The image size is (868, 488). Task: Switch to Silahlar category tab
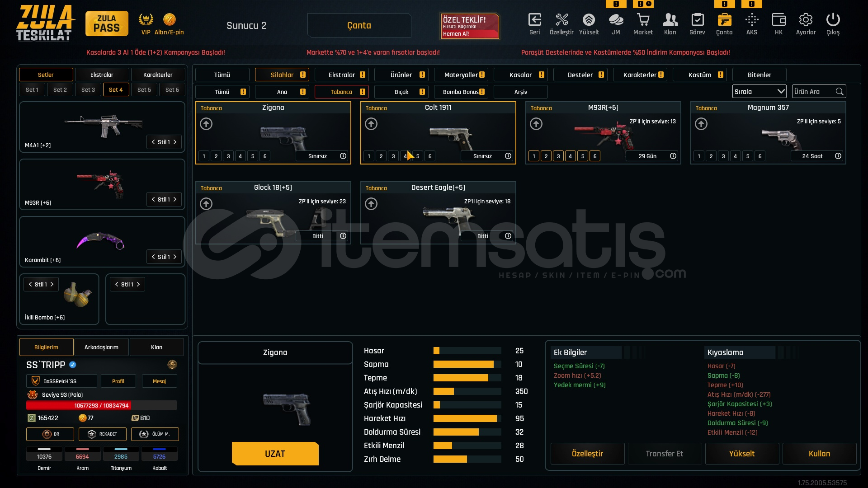282,75
